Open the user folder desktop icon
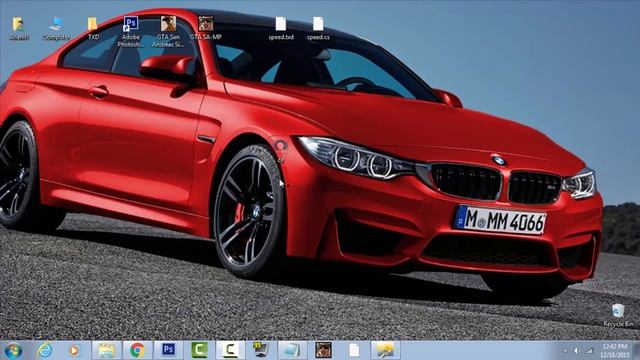 tap(18, 28)
